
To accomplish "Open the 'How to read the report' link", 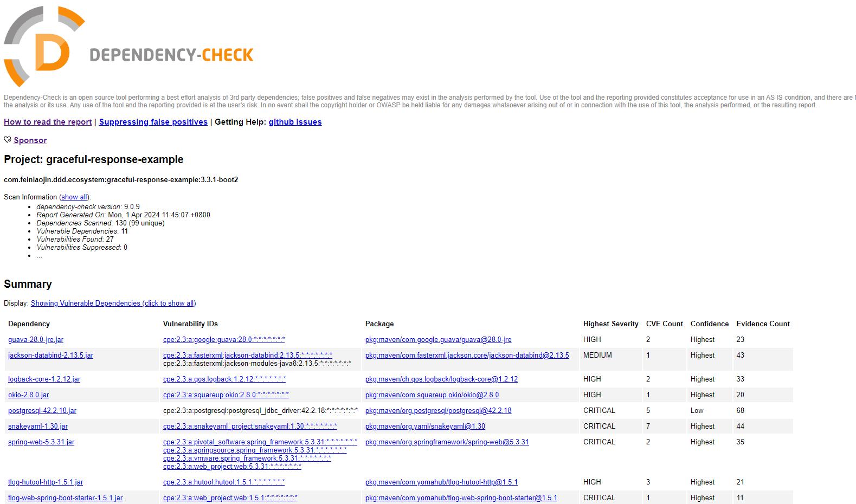I will point(48,122).
